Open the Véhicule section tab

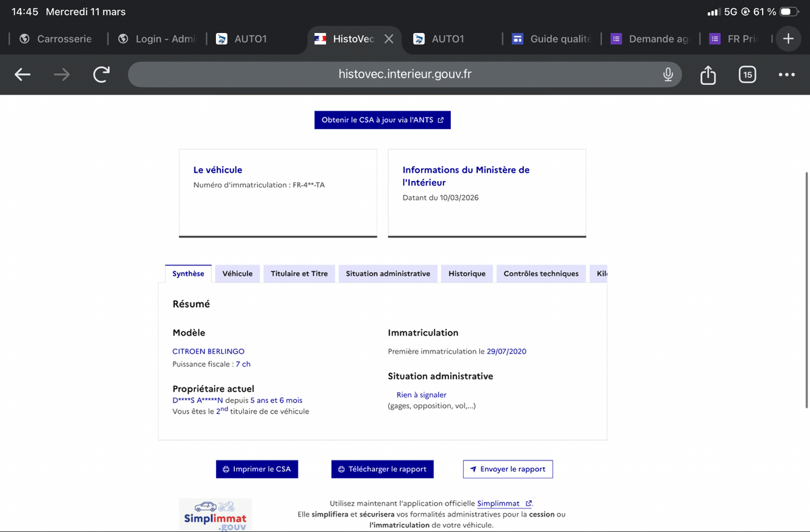(238, 273)
